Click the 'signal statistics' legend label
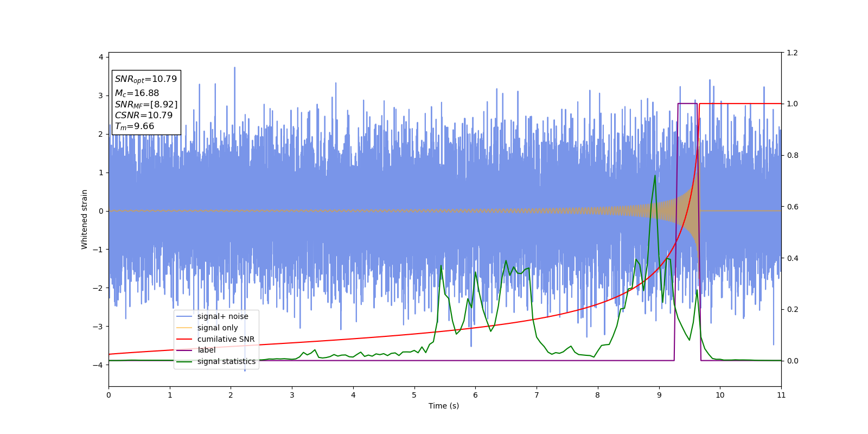 click(x=226, y=361)
